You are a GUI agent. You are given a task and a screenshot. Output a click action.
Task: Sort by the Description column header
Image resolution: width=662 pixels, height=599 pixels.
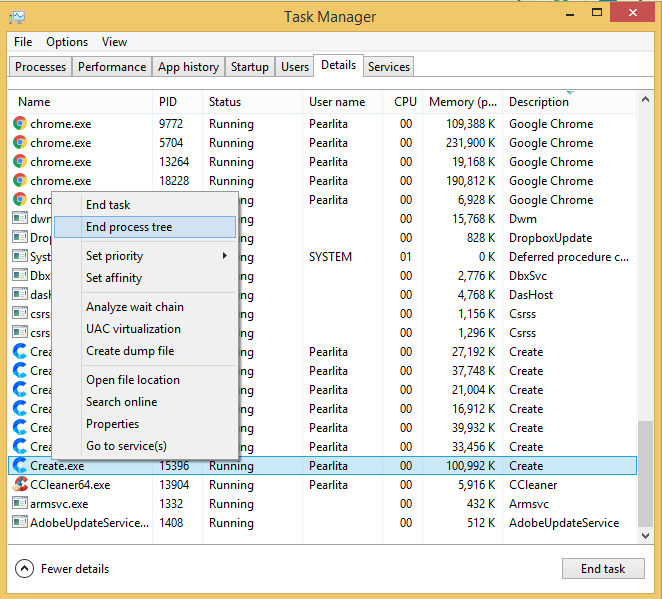pos(570,102)
